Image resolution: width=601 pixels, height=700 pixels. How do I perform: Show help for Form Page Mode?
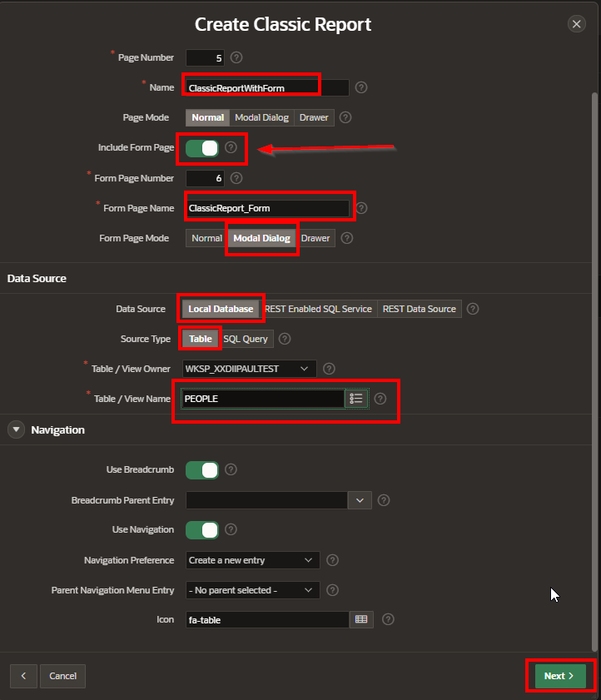(x=347, y=238)
